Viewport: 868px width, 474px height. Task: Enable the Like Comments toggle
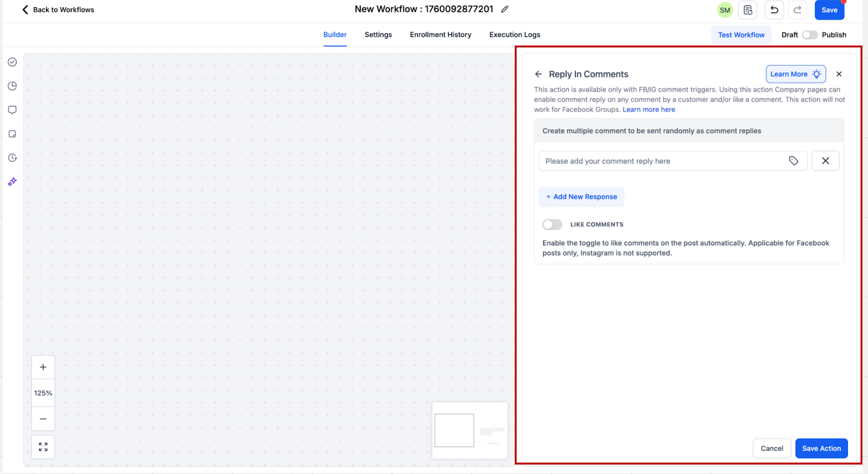click(552, 224)
